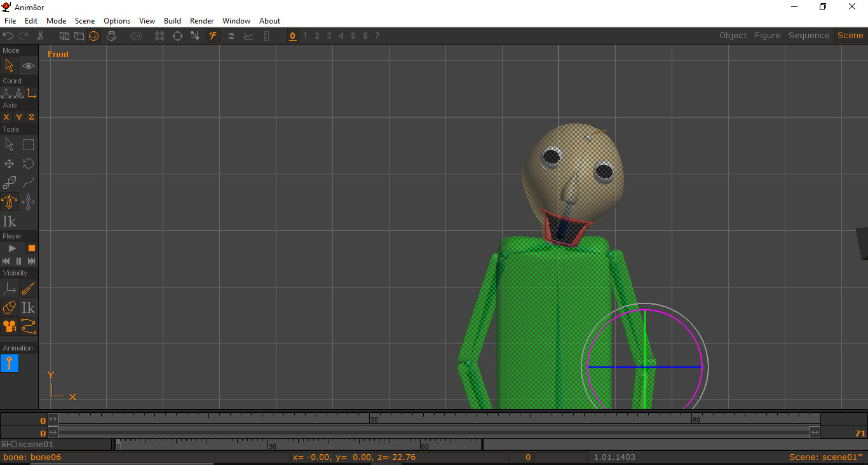Click the orange fast-render F icon
This screenshot has height=465, width=868.
pos(212,36)
